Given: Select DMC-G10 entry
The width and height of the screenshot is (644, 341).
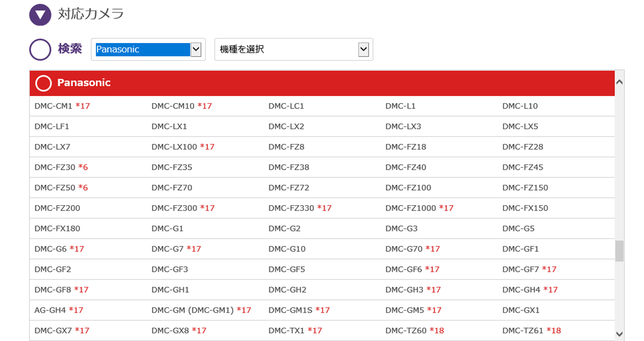Looking at the screenshot, I should pyautogui.click(x=287, y=249).
